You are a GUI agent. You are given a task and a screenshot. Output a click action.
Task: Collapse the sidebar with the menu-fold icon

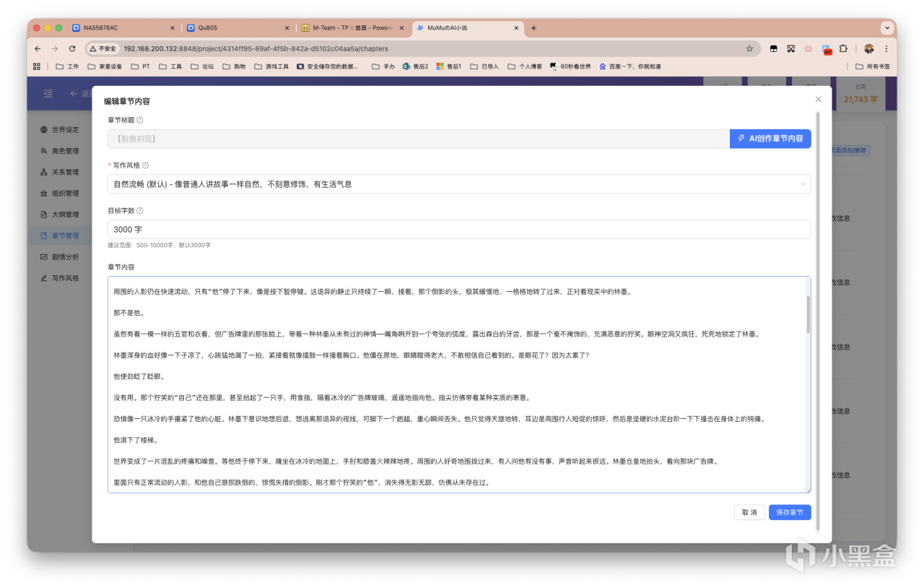[x=48, y=93]
